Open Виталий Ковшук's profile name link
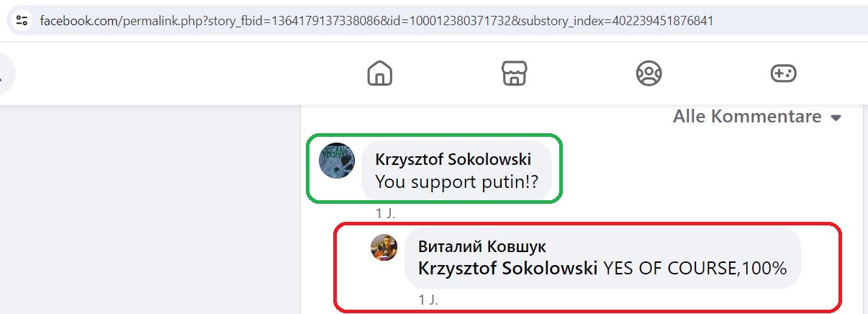 (x=476, y=246)
